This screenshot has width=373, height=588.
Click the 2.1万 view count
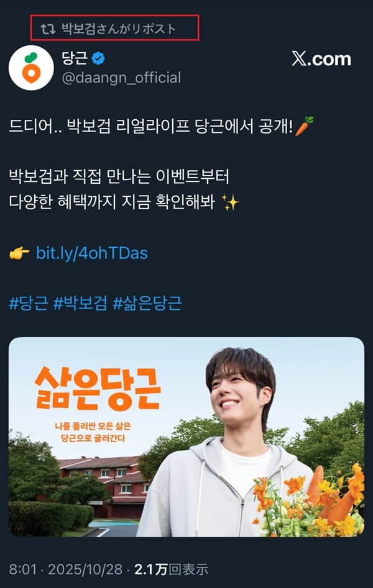tap(150, 569)
